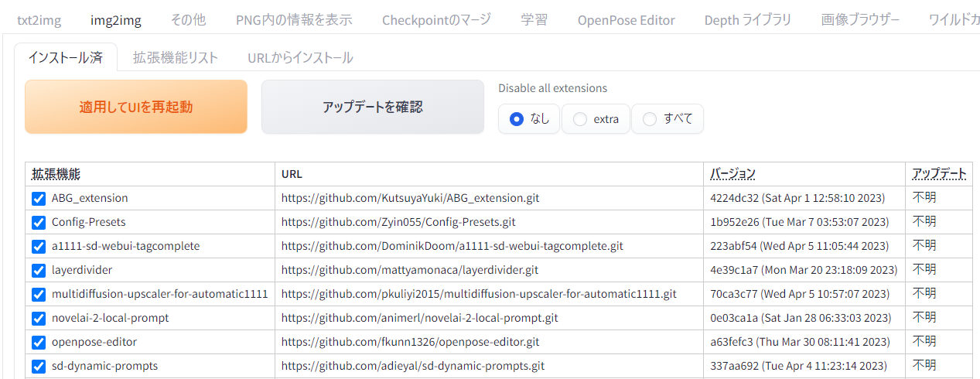Viewport: 980px width, 379px height.
Task: Open the img2img tab
Action: 116,20
